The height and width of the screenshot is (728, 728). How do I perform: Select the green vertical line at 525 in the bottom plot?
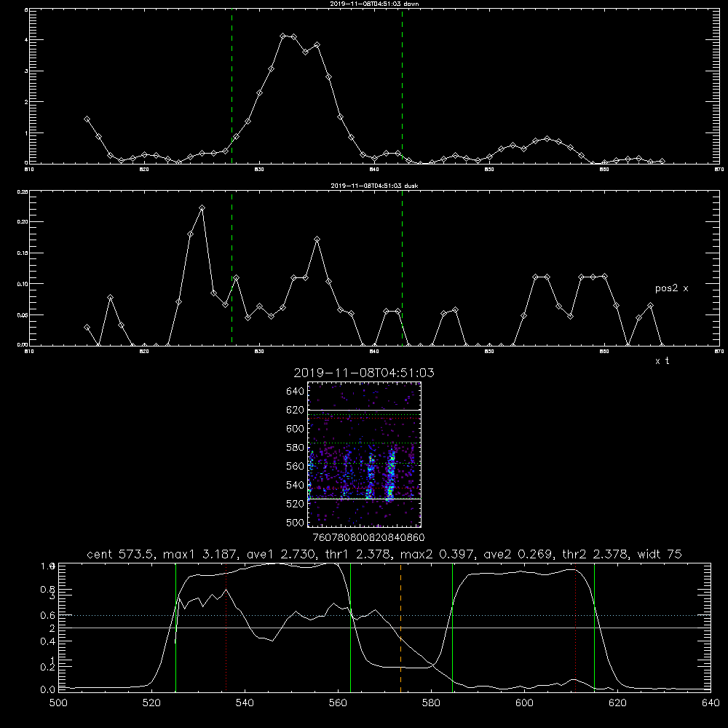coord(175,628)
